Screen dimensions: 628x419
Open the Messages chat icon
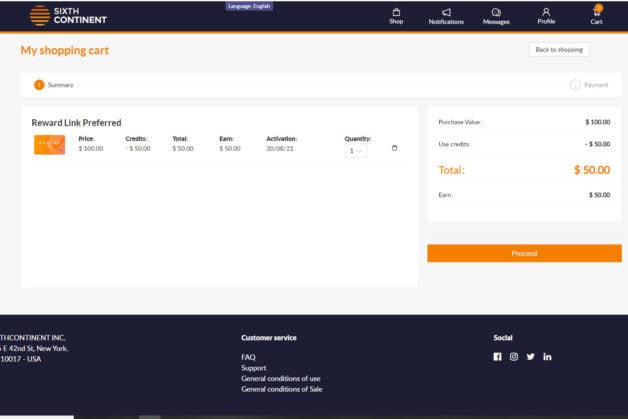pos(496,12)
